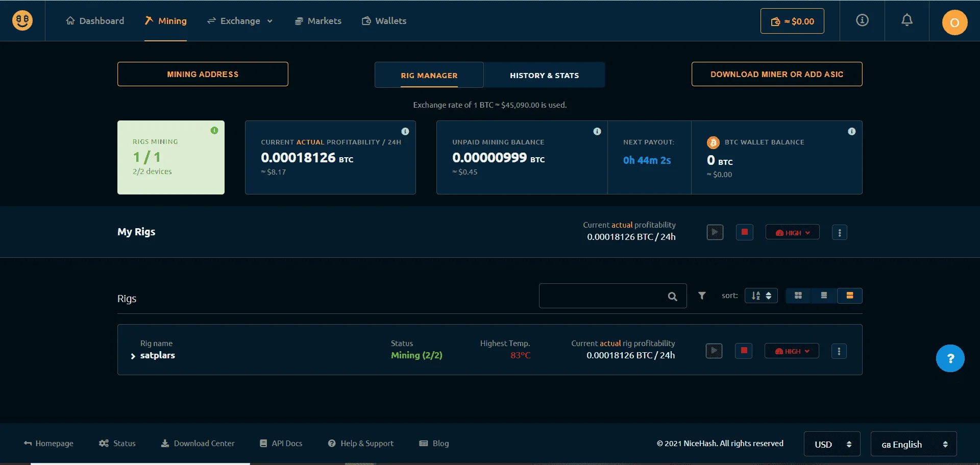Open notifications bell

[907, 20]
